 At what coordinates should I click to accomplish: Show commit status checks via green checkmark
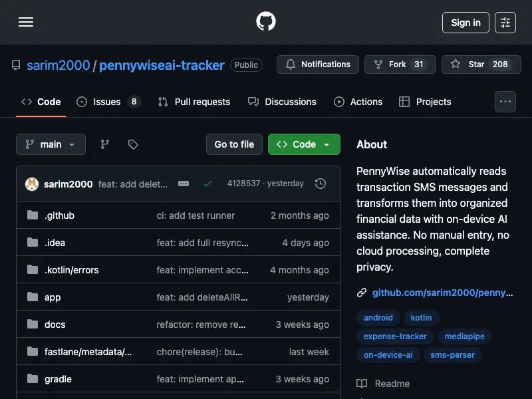click(207, 184)
